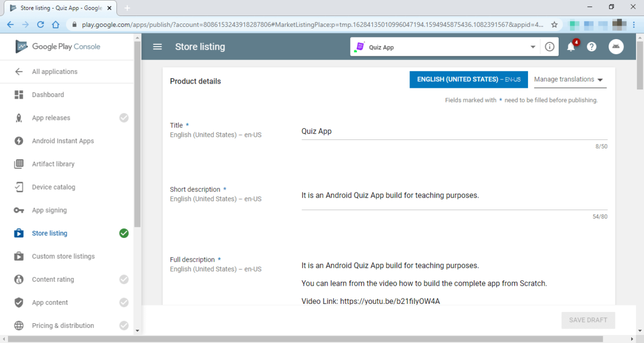The image size is (644, 343).
Task: Select the Device catalog
Action: [53, 187]
